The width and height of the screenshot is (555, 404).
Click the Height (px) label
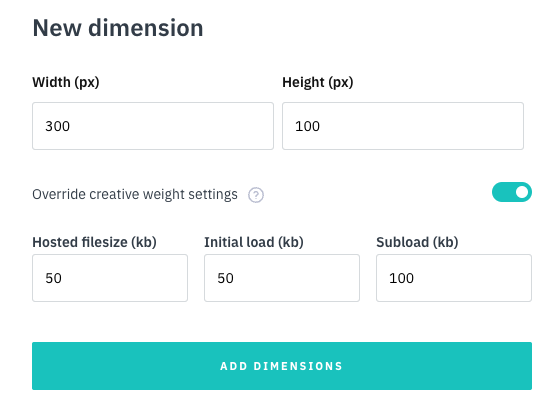coord(317,82)
